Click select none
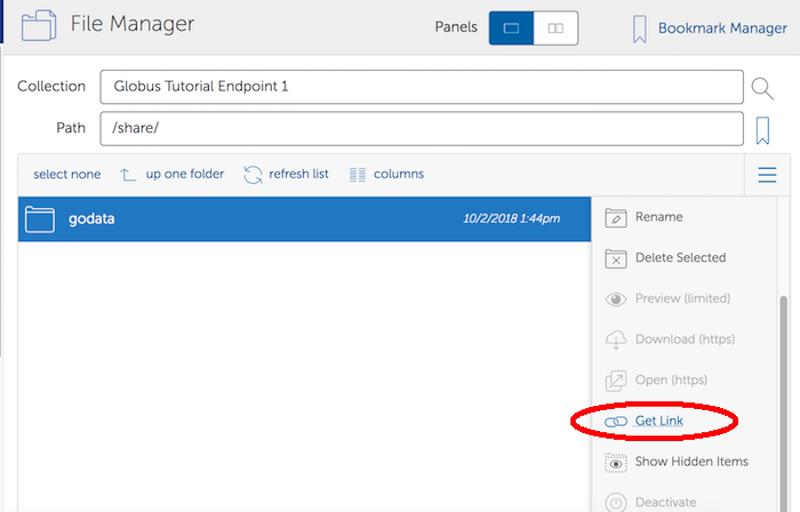 point(67,174)
